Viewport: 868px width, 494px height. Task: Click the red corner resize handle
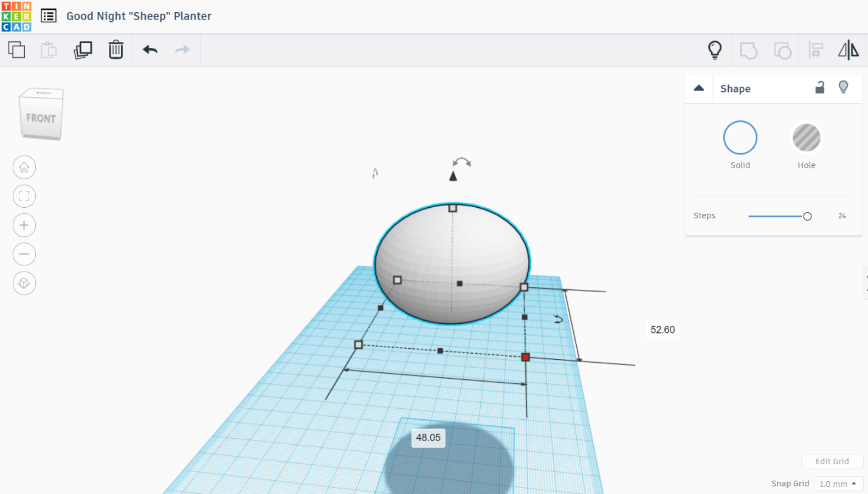[x=526, y=357]
